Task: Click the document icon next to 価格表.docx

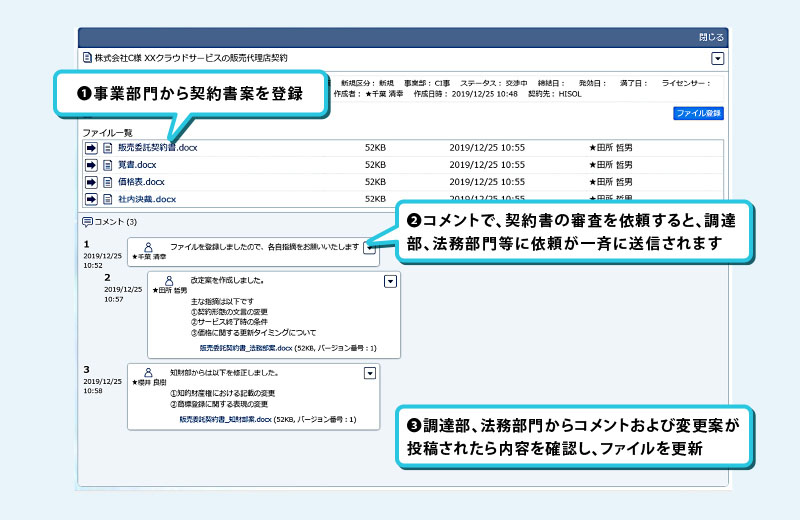Action: pyautogui.click(x=109, y=182)
